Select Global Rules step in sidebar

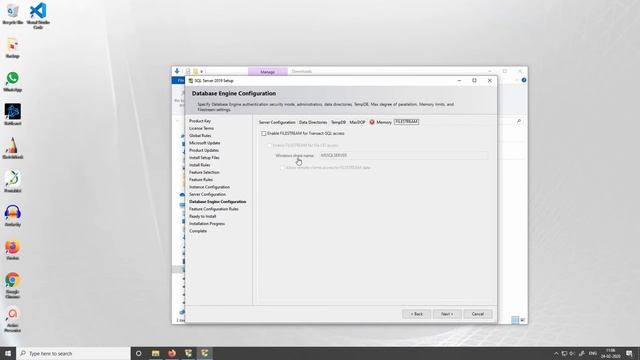[200, 136]
